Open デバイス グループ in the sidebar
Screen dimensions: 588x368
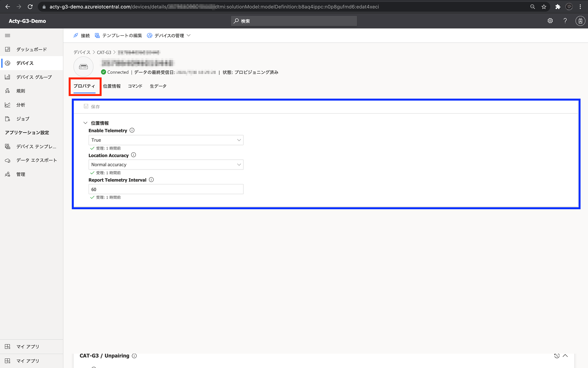tap(31, 77)
